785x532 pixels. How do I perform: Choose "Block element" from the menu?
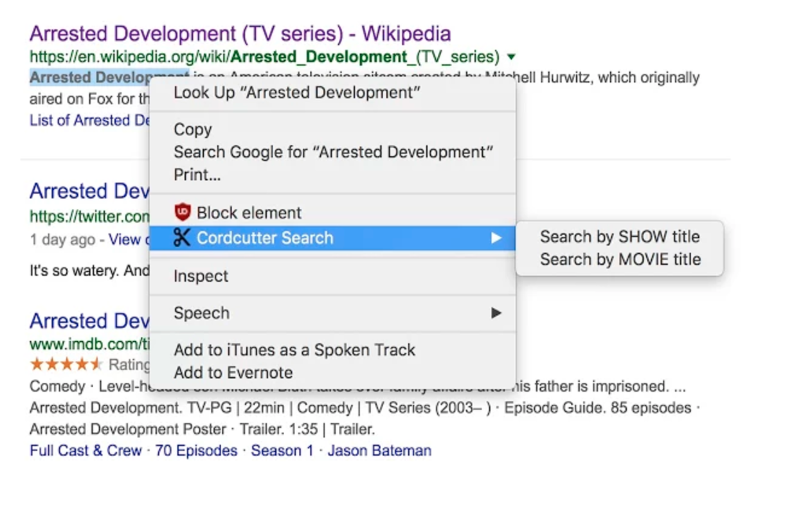pyautogui.click(x=249, y=212)
